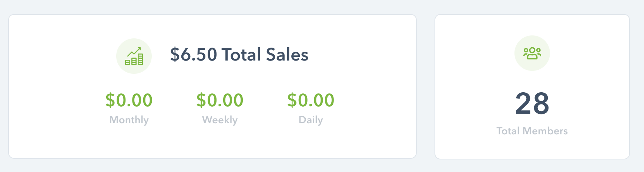Image resolution: width=644 pixels, height=172 pixels.
Task: Click the number 28 member count
Action: [532, 103]
